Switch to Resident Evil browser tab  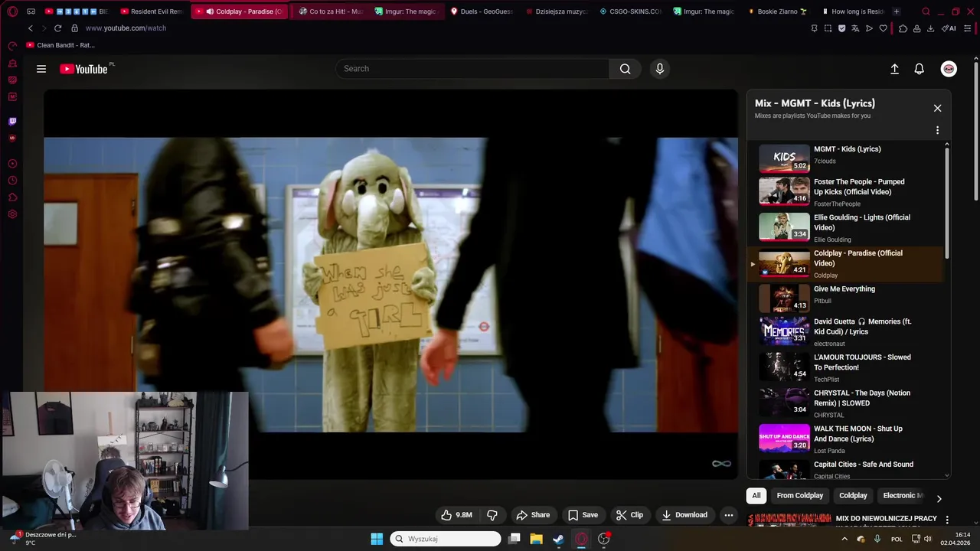click(x=152, y=11)
